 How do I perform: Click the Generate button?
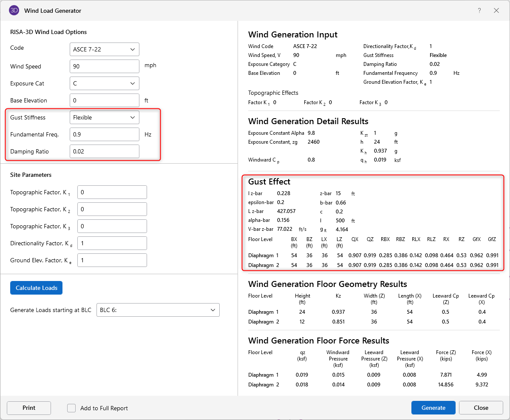pyautogui.click(x=433, y=408)
